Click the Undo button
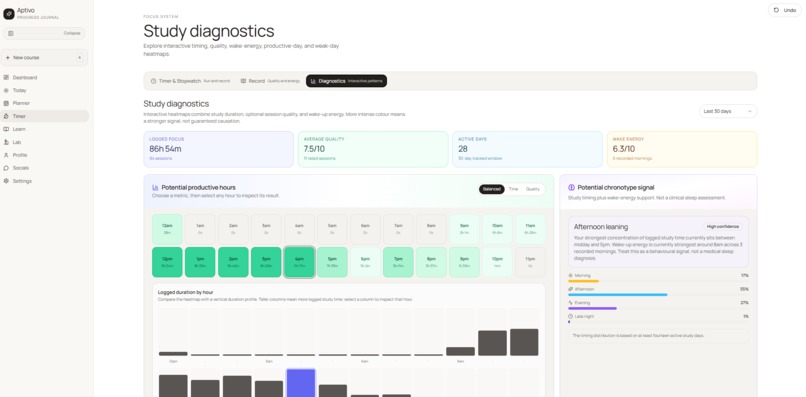The image size is (806, 397). pos(785,10)
